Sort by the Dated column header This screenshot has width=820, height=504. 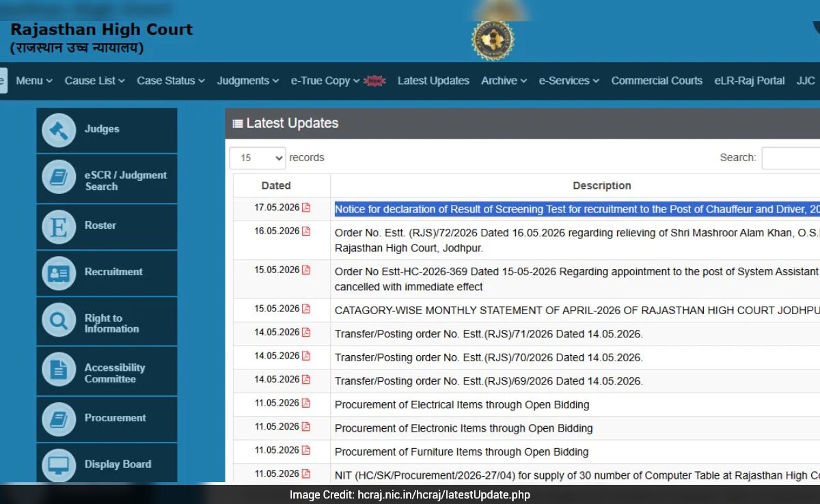coord(276,186)
